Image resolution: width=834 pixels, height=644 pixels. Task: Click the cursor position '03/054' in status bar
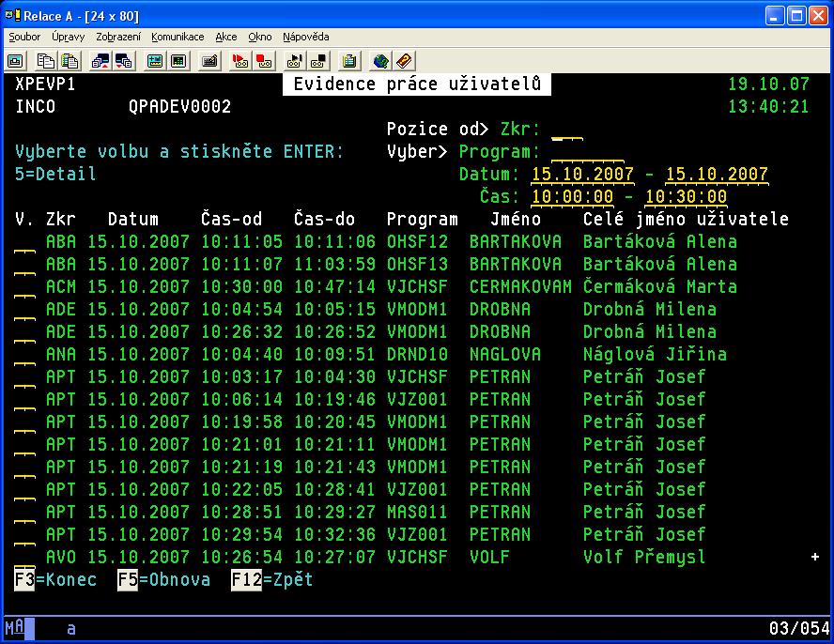[799, 629]
